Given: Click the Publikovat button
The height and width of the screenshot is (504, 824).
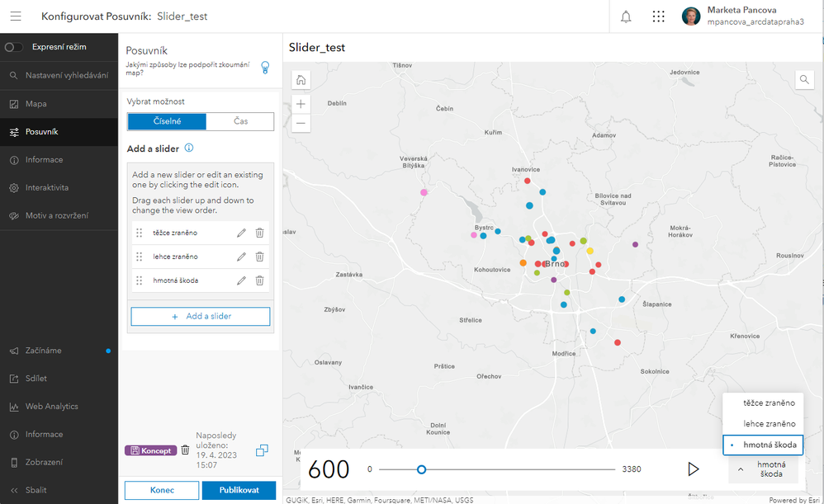Looking at the screenshot, I should 239,490.
